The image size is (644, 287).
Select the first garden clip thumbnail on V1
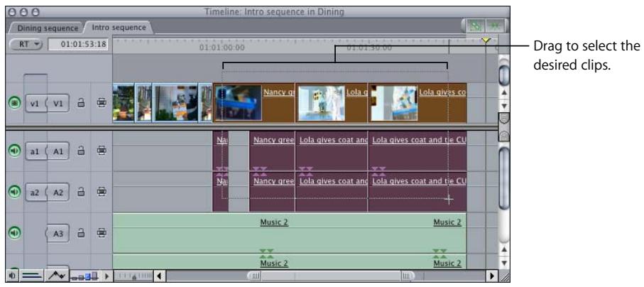click(x=124, y=103)
